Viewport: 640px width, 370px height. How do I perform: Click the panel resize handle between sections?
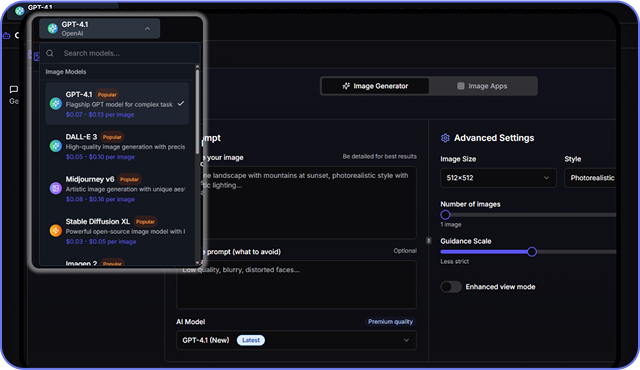[x=429, y=241]
